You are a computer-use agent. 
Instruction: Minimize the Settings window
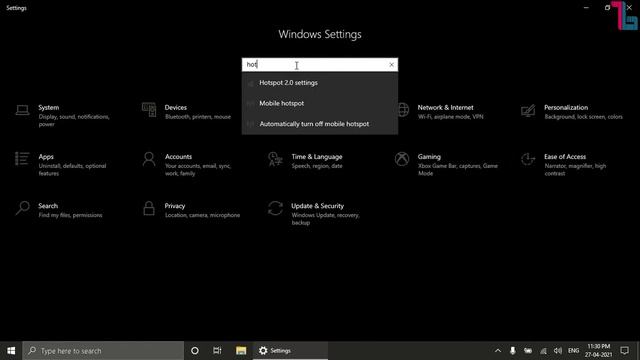(586, 7)
